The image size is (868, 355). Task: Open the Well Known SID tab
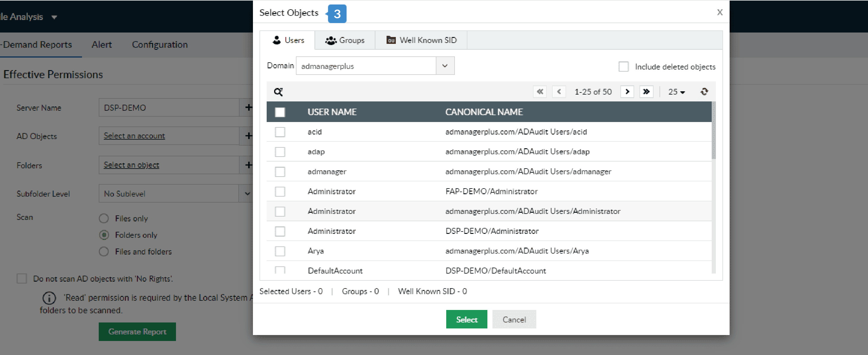pyautogui.click(x=421, y=40)
